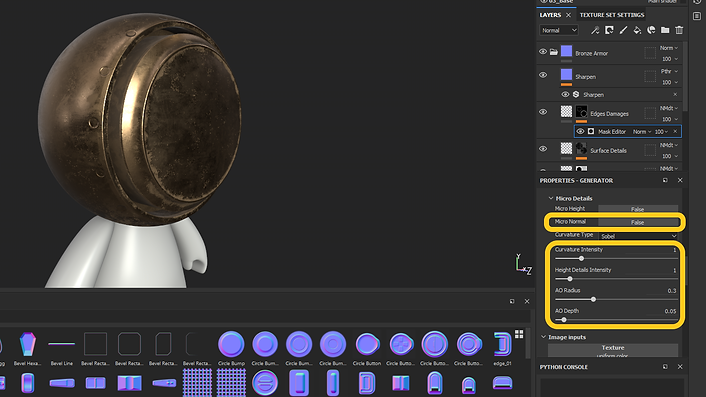Screen dimensions: 706x397
Task: Click the Add mask icon in Layers toolbar
Action: click(609, 30)
